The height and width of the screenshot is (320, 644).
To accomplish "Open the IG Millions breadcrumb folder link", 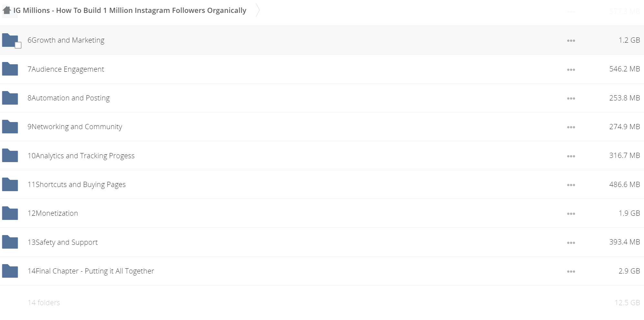I will point(130,10).
